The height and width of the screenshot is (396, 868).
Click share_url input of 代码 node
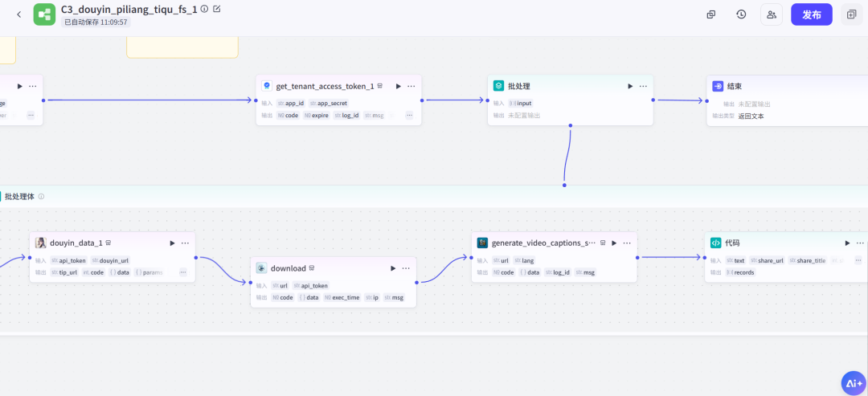pyautogui.click(x=767, y=260)
